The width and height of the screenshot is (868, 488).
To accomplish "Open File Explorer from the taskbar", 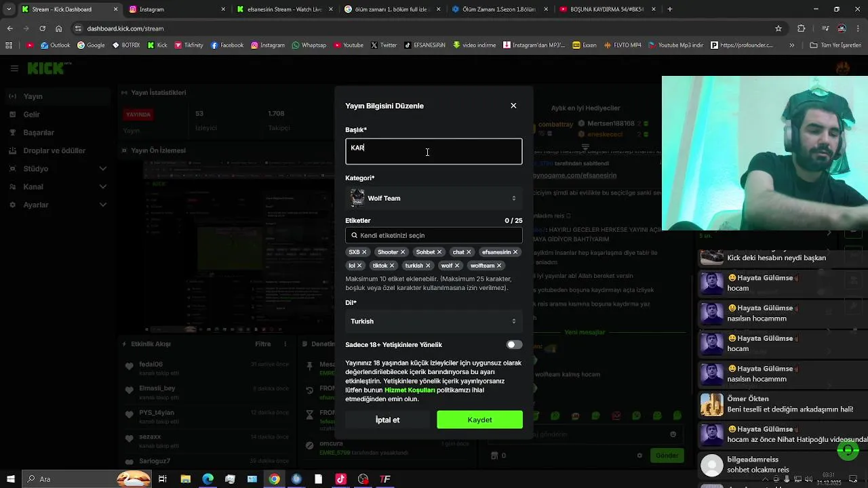I will (185, 479).
